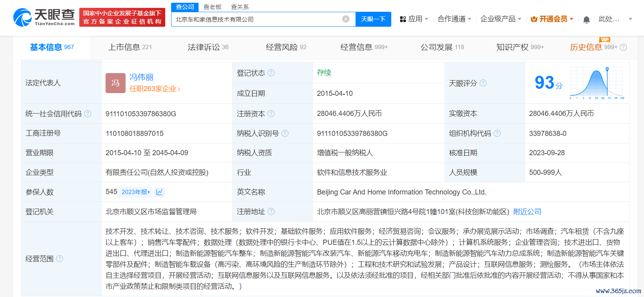
Task: Click the 93分 score value
Action: pos(548,83)
